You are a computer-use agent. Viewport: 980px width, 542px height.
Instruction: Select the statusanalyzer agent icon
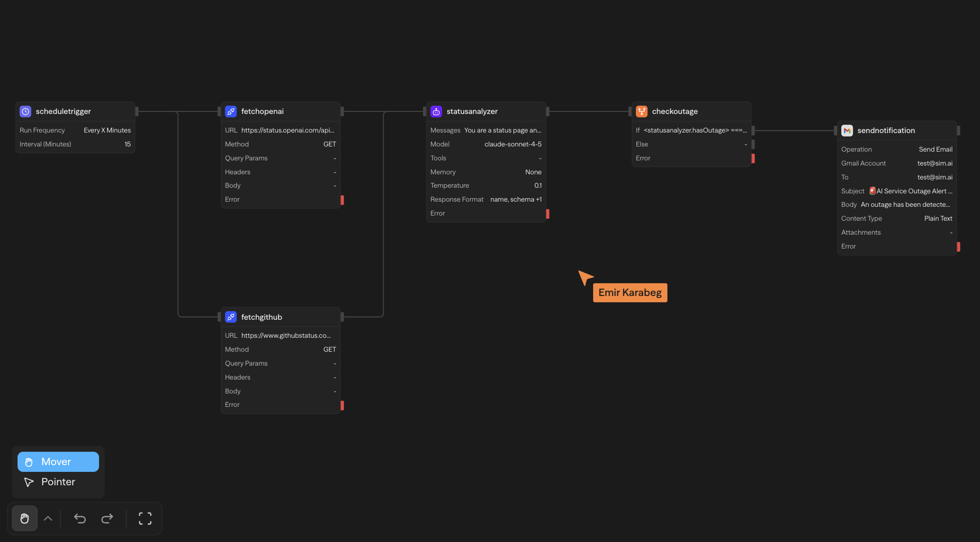click(x=436, y=111)
